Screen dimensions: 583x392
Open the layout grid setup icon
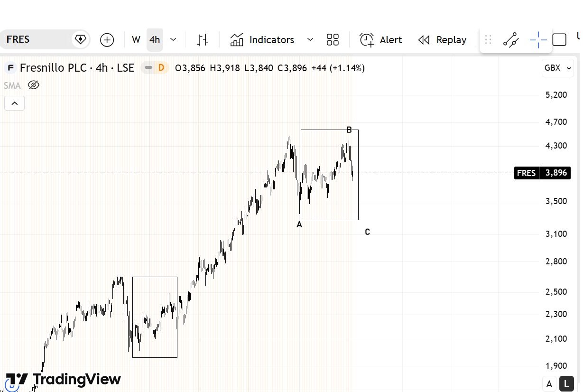(x=333, y=40)
